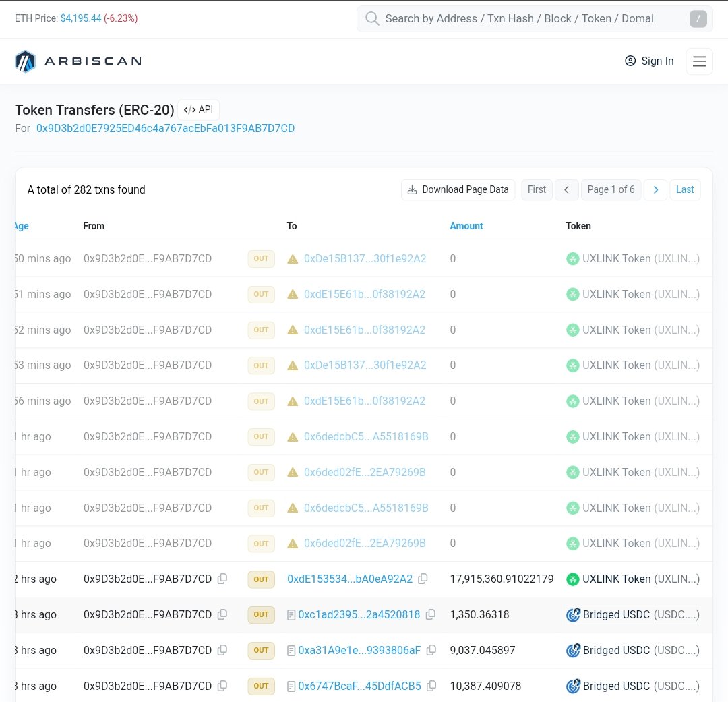Click warning icon in 56 mins ago row
The width and height of the screenshot is (728, 702).
click(293, 401)
